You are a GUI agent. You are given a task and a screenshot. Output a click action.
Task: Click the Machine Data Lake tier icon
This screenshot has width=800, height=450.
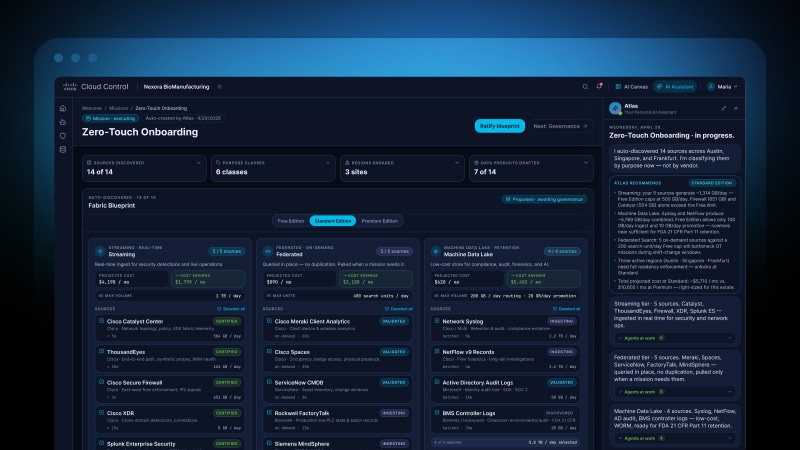[436, 251]
